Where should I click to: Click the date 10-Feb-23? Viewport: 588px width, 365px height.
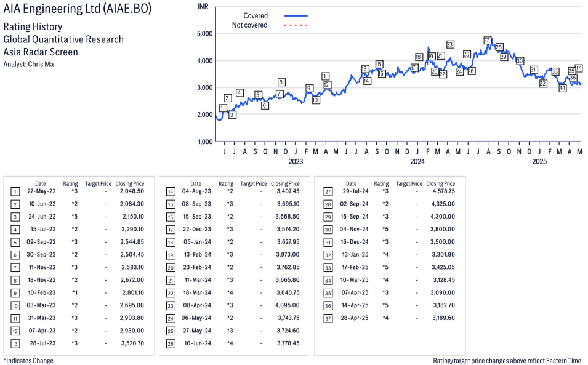[x=42, y=292]
